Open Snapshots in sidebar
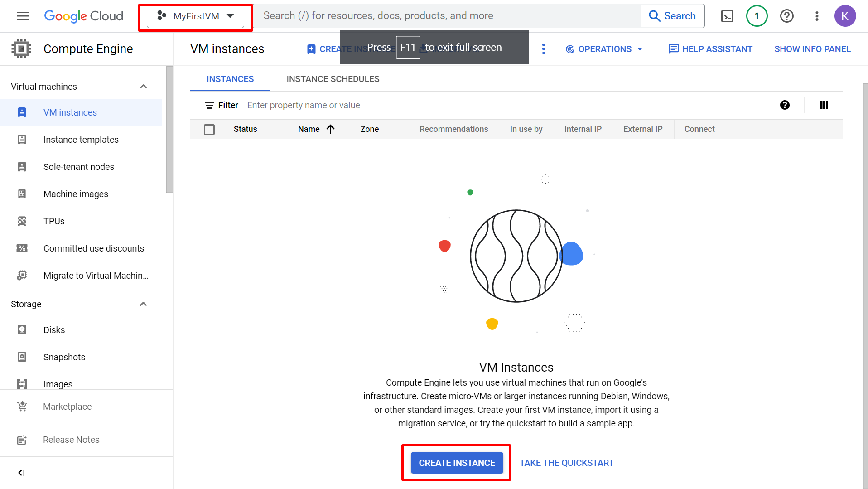Image resolution: width=868 pixels, height=489 pixels. (81, 357)
